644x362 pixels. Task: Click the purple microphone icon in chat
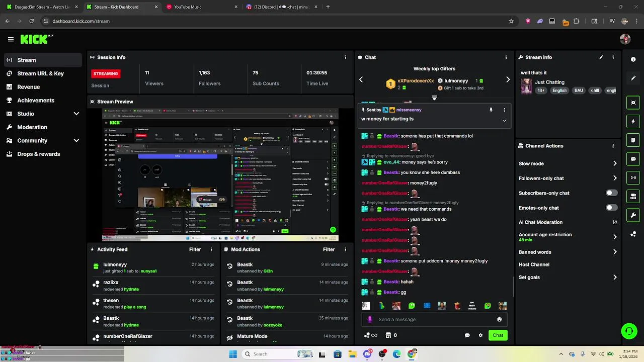point(370,319)
